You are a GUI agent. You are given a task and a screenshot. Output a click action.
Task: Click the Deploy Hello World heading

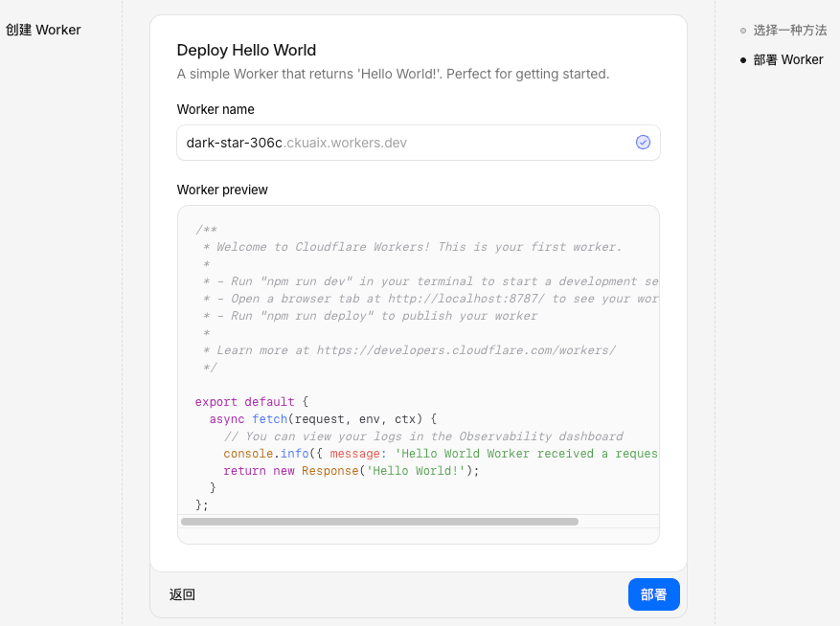246,50
